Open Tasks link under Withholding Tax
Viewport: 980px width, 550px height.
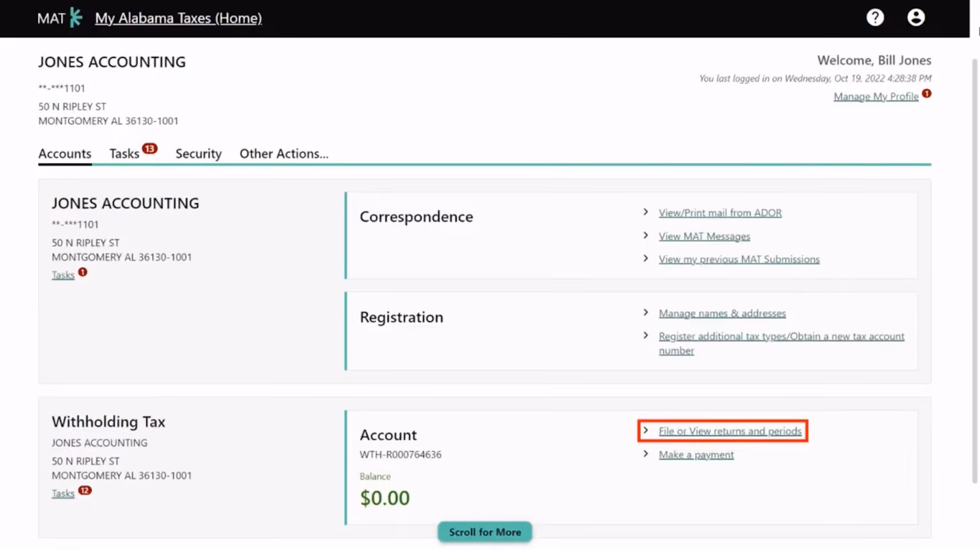pyautogui.click(x=63, y=493)
